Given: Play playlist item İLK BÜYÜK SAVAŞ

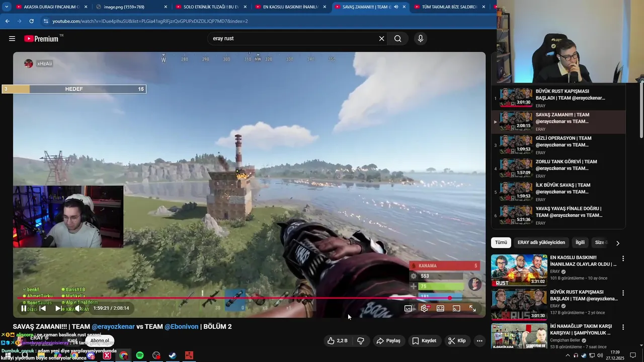Looking at the screenshot, I should [558, 192].
